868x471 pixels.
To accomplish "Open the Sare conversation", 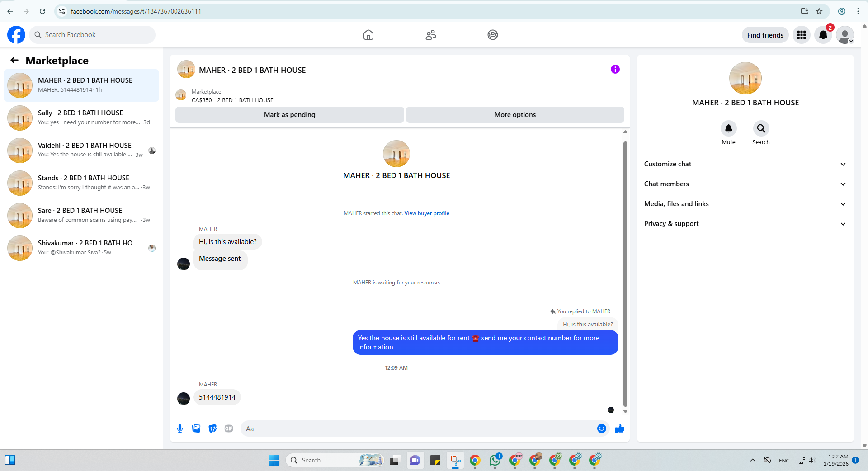I will (81, 216).
